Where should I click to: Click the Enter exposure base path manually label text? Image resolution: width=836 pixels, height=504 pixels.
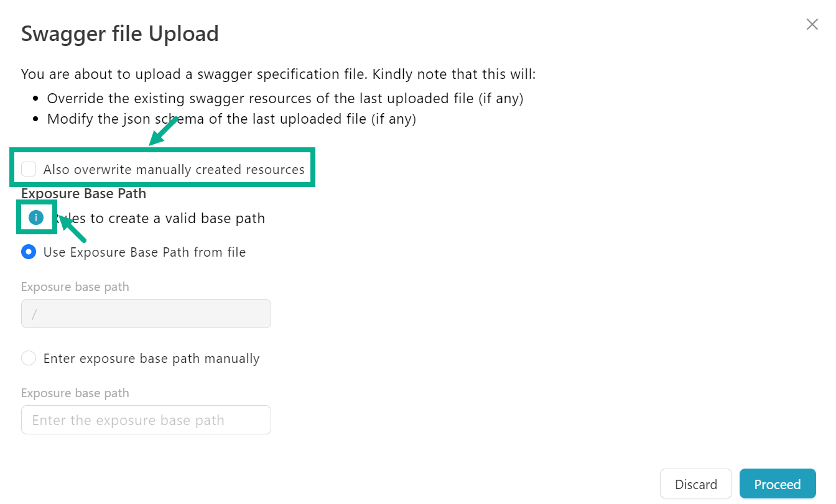tap(151, 359)
